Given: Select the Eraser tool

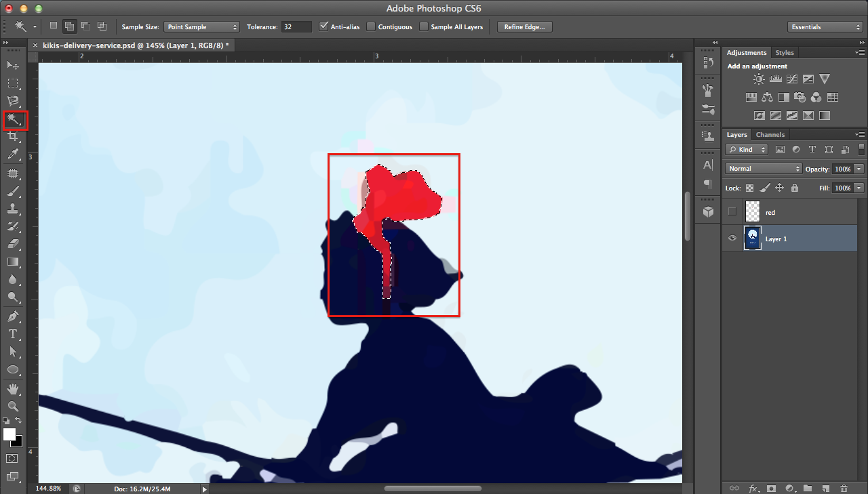Looking at the screenshot, I should (13, 244).
